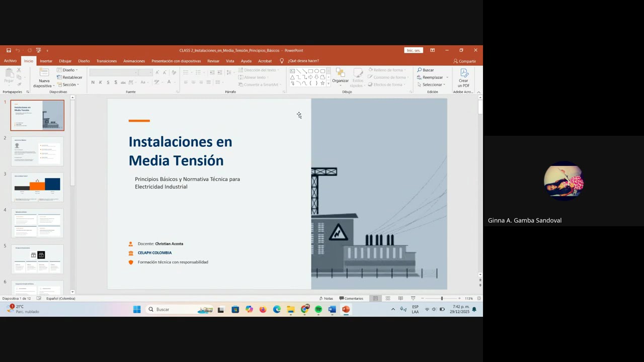Click the zoom in plus button
Viewport: 644px width, 362px height.
point(459,298)
